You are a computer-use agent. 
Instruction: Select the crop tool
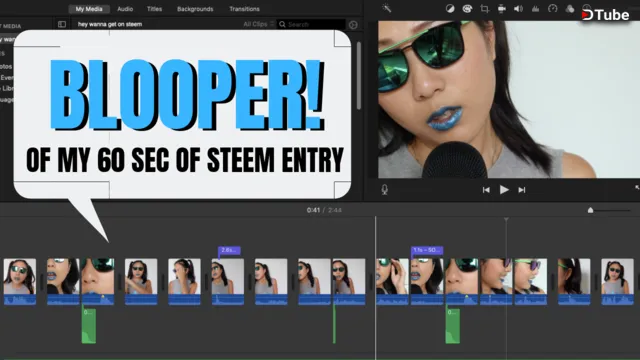[484, 9]
